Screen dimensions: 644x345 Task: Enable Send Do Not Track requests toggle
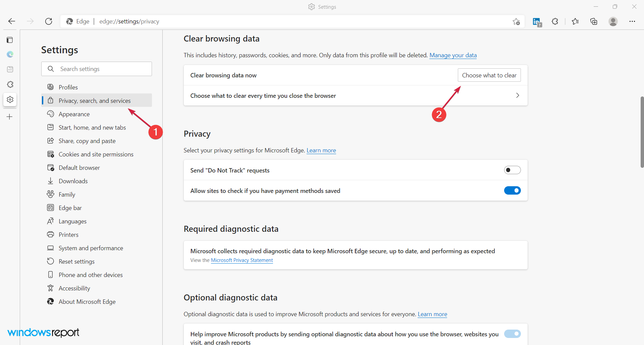pyautogui.click(x=512, y=170)
